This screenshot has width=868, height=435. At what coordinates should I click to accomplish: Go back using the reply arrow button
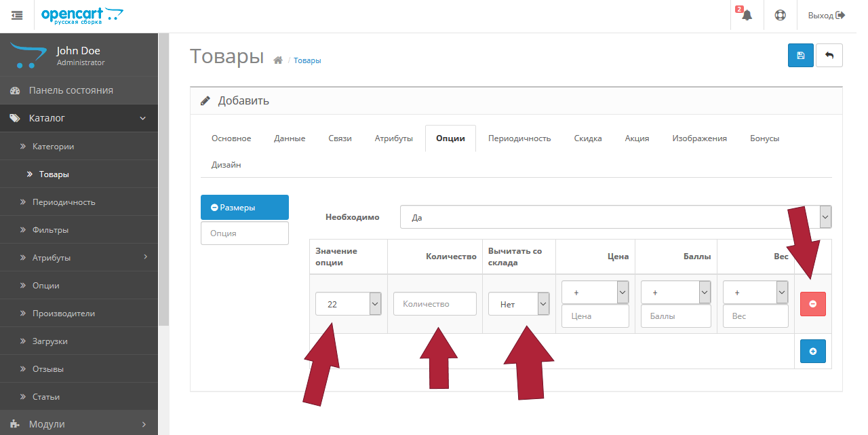point(829,56)
